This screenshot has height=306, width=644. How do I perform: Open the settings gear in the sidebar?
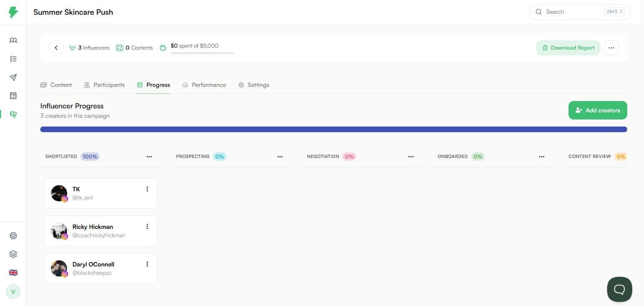tap(13, 236)
